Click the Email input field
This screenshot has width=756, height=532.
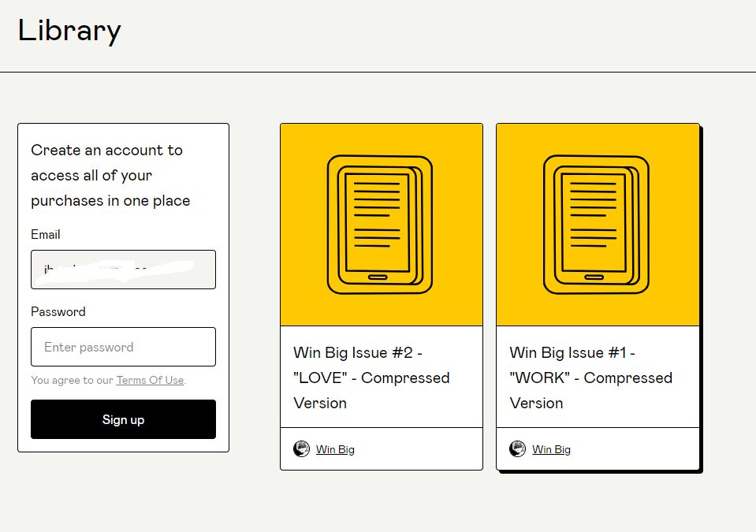point(123,270)
